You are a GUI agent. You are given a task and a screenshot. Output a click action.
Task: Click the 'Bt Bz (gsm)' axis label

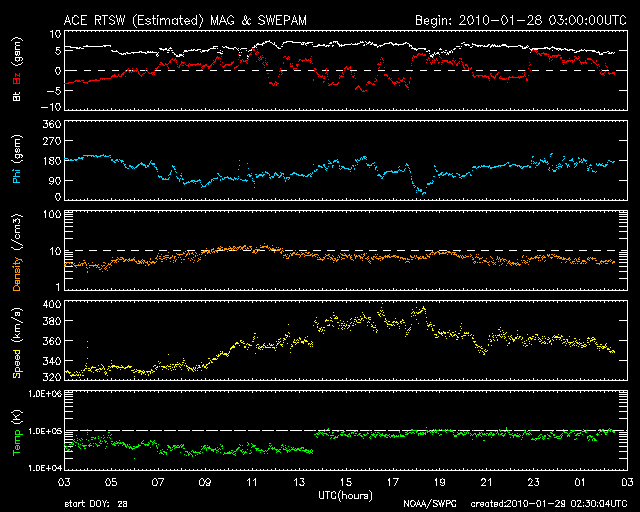[x=17, y=69]
